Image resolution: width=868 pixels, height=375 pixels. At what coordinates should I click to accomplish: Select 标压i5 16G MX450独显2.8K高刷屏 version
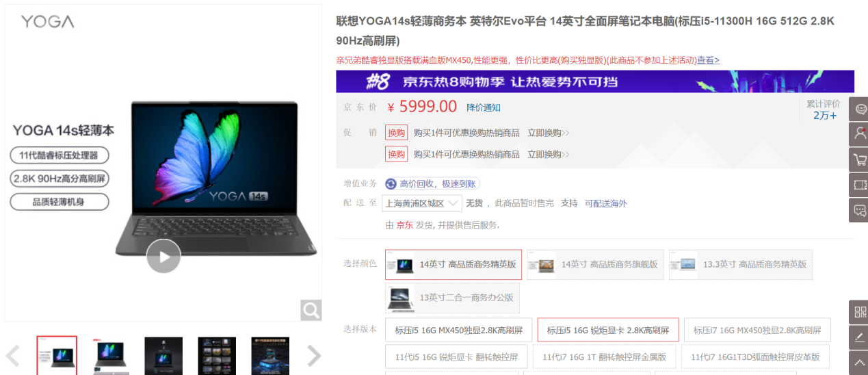(459, 330)
